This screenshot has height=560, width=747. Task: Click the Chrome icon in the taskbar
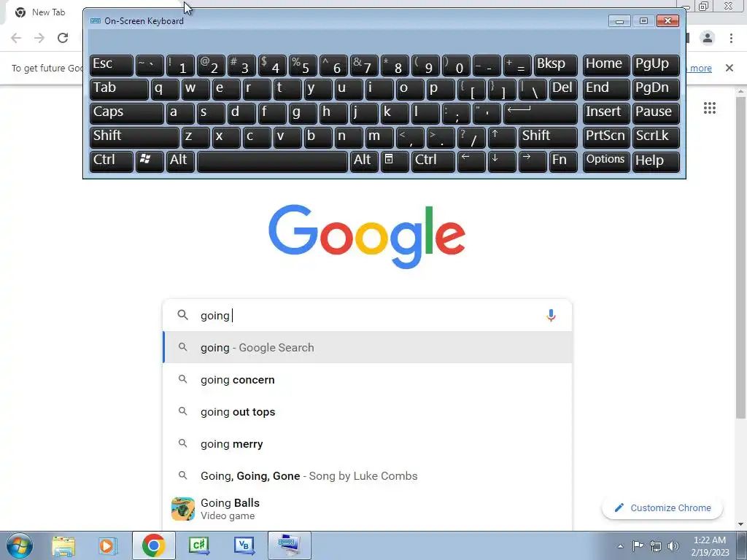153,545
